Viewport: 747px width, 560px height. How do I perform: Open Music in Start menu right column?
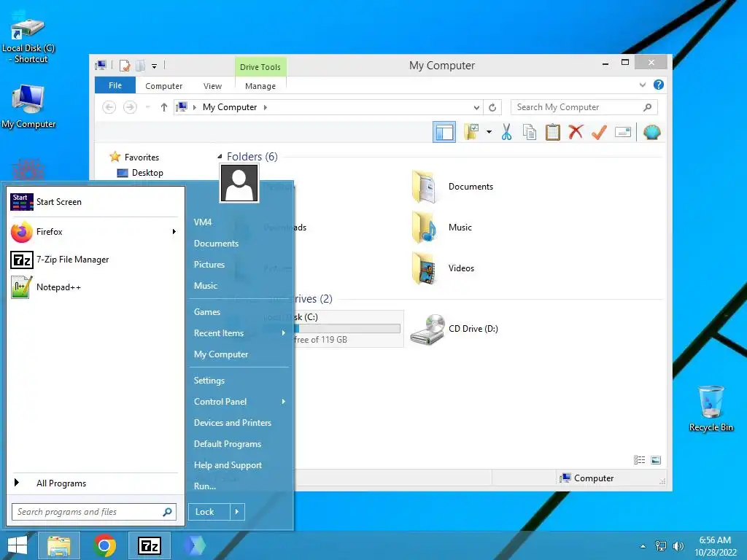click(205, 286)
